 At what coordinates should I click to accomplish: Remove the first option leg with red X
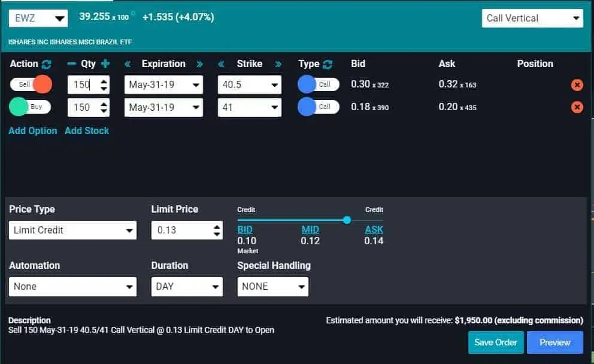click(x=577, y=84)
